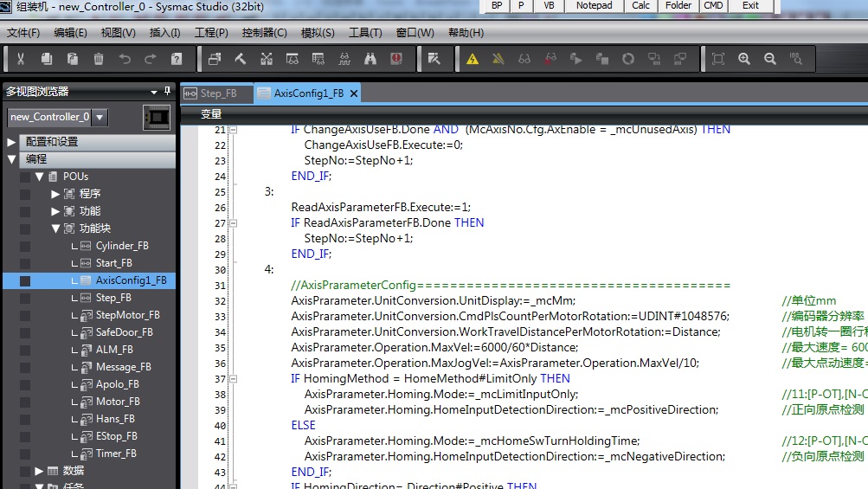
Task: Click the Cut scissors icon in toolbar
Action: click(21, 59)
